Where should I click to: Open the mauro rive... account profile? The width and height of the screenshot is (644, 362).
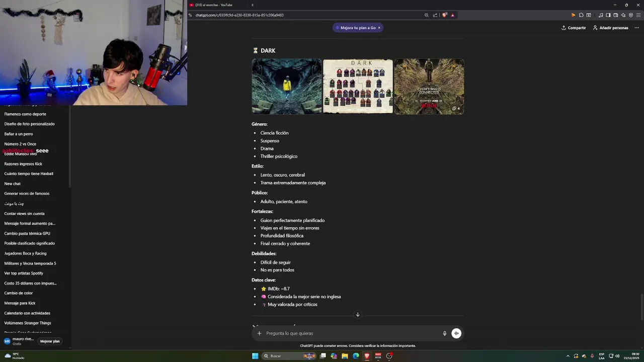point(19,341)
